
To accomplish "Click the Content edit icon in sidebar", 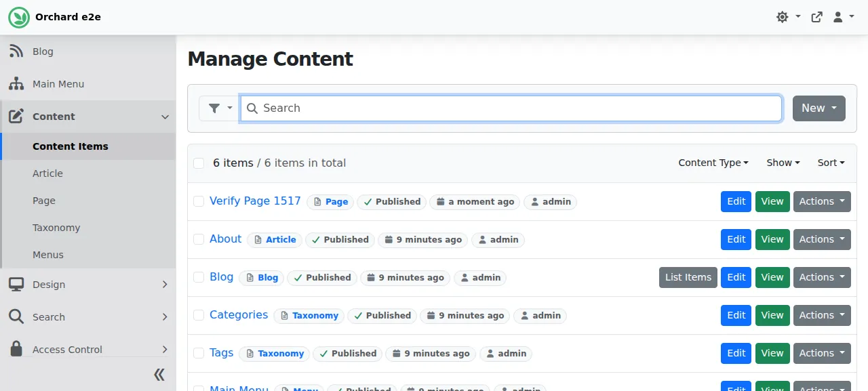I will (16, 117).
